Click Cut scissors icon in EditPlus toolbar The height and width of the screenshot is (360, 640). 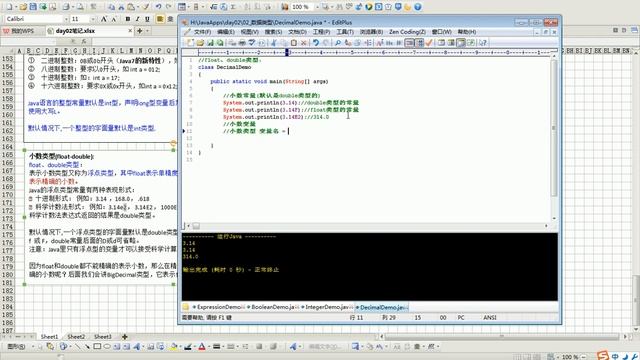[x=273, y=42]
